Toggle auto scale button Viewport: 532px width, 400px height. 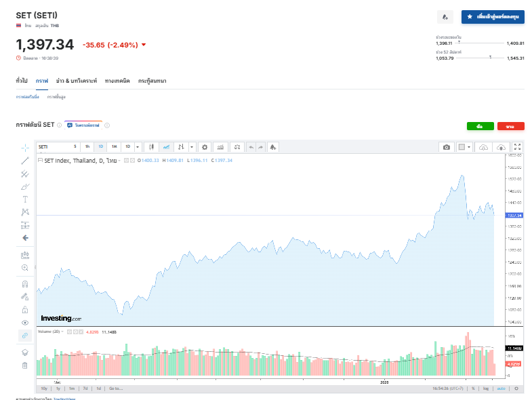[x=501, y=388]
